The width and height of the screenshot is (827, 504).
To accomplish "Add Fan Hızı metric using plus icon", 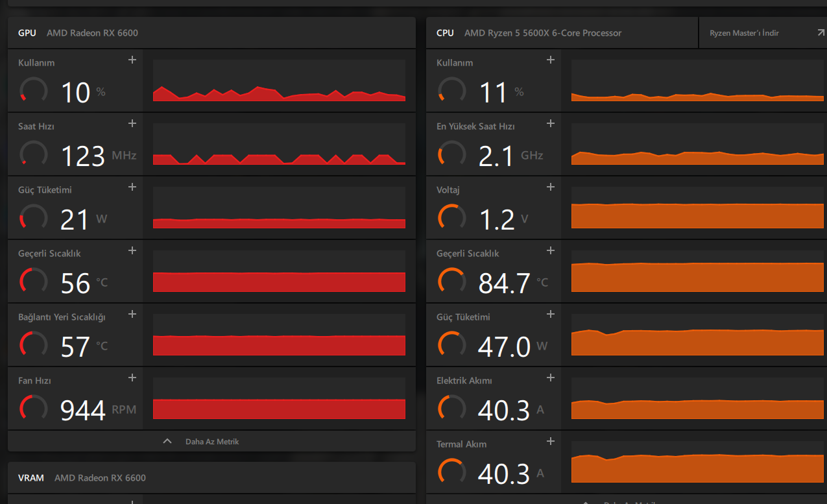I will click(x=132, y=378).
